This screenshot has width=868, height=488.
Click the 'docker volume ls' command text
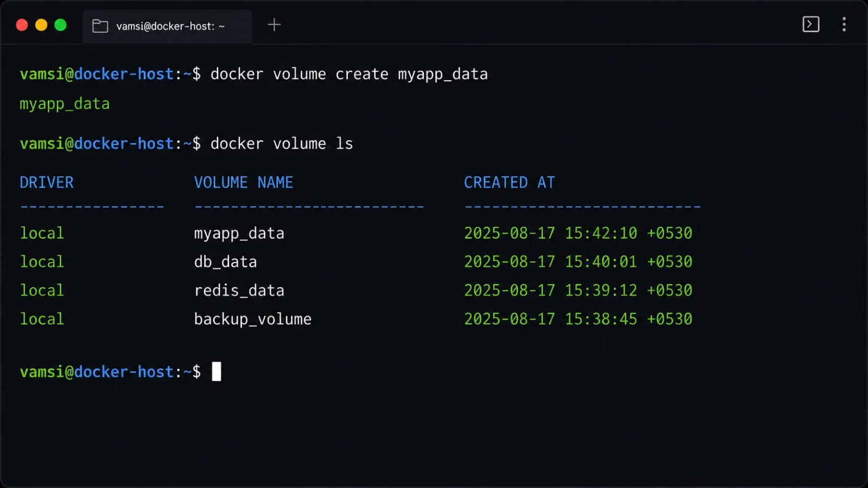click(x=282, y=144)
